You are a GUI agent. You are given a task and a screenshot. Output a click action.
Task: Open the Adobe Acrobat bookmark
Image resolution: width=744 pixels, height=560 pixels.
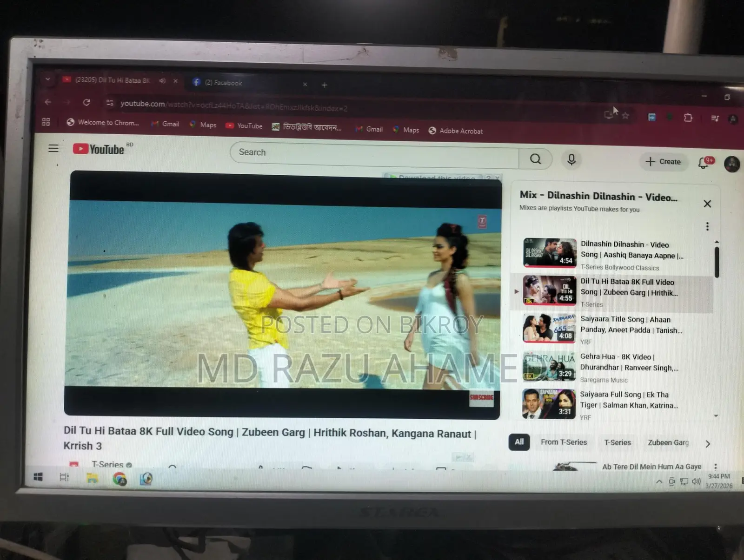tap(456, 131)
